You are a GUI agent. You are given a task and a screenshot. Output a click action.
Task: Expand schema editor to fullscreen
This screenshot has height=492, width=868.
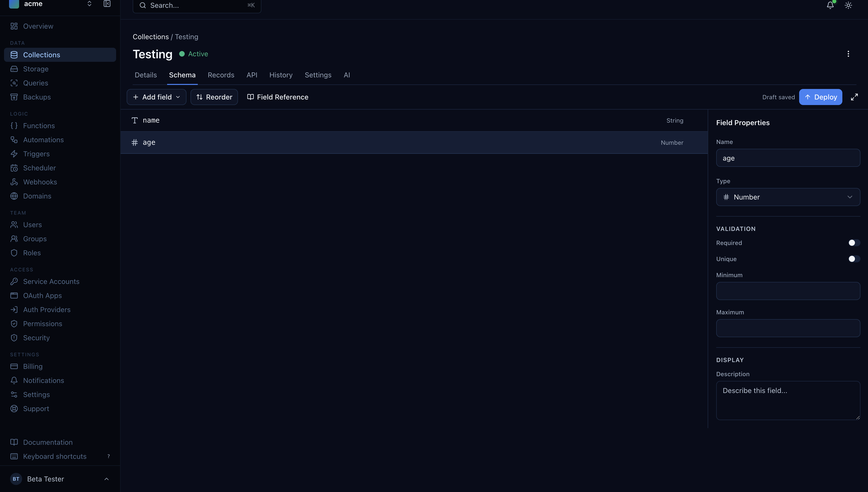tap(854, 97)
